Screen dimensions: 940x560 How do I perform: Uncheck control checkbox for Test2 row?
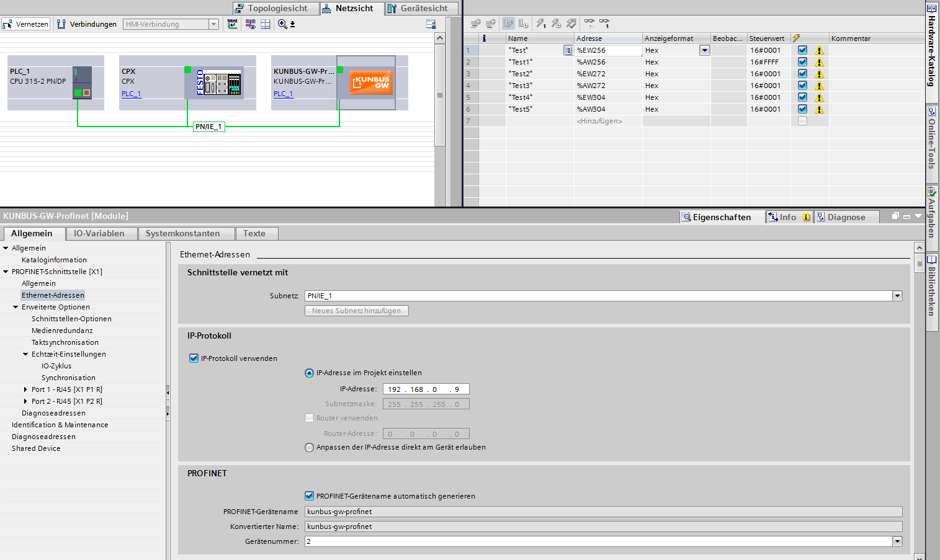(x=802, y=74)
